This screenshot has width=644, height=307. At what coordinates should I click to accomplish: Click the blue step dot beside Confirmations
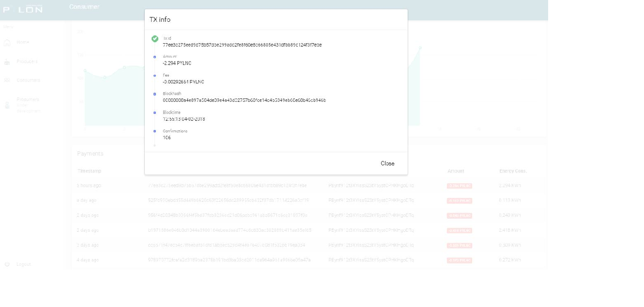point(155,131)
